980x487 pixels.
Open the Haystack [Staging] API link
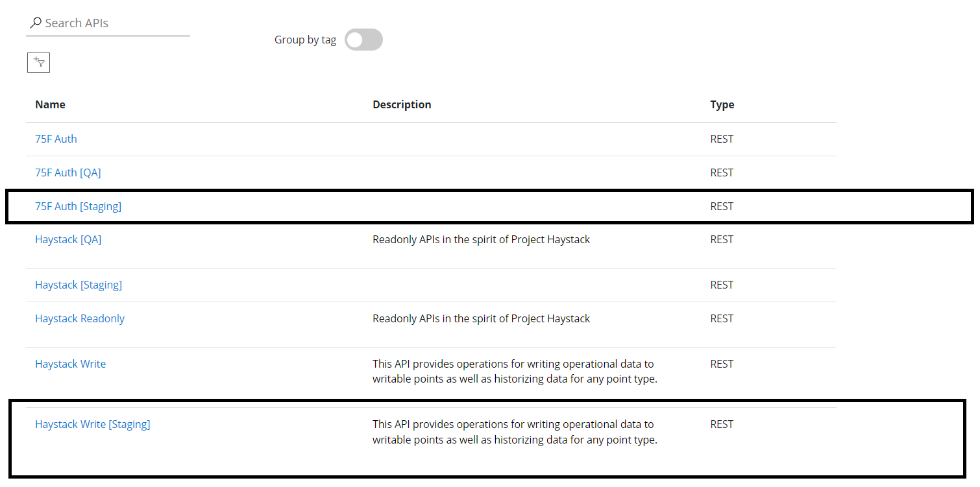pos(79,285)
